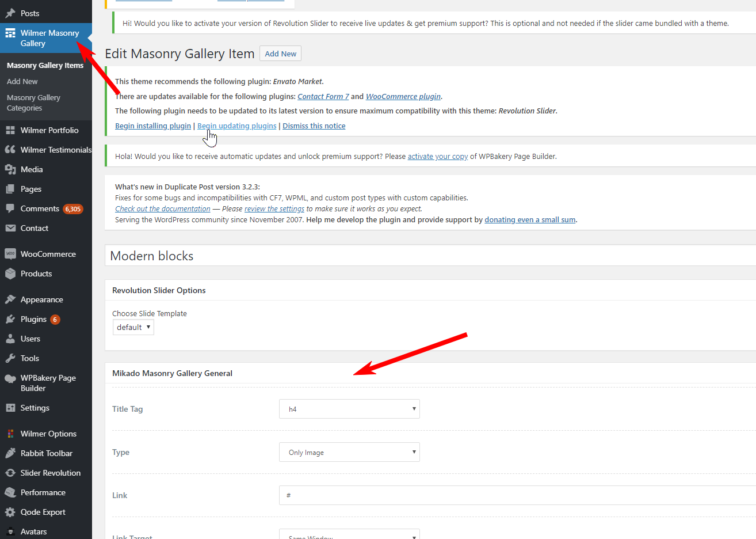Click the Performance cube icon

point(10,492)
